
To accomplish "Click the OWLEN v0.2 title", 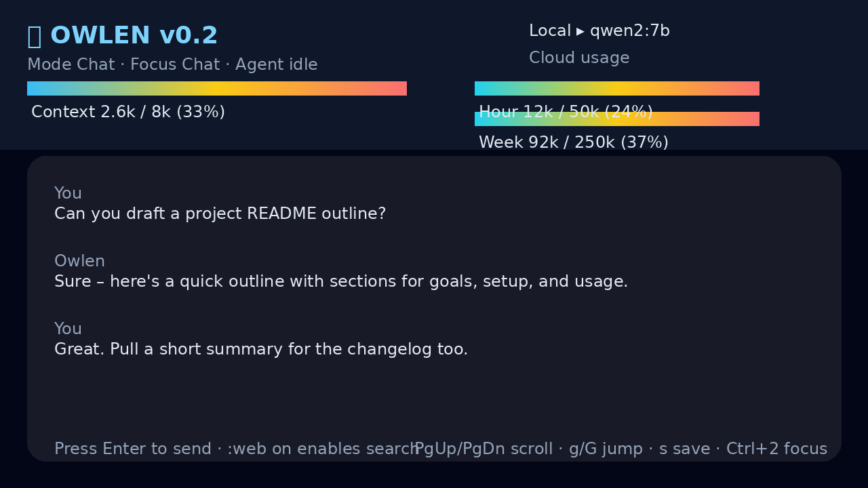I will (x=134, y=36).
